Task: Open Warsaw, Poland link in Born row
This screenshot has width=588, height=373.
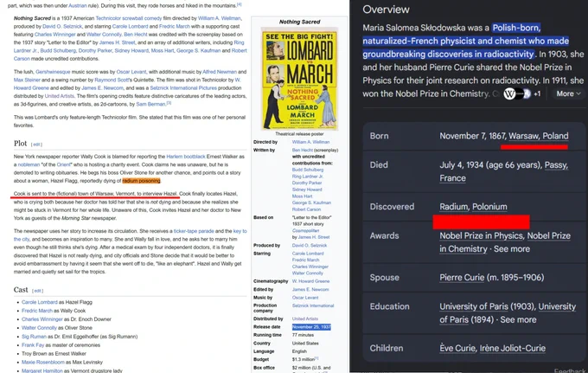Action: [539, 136]
